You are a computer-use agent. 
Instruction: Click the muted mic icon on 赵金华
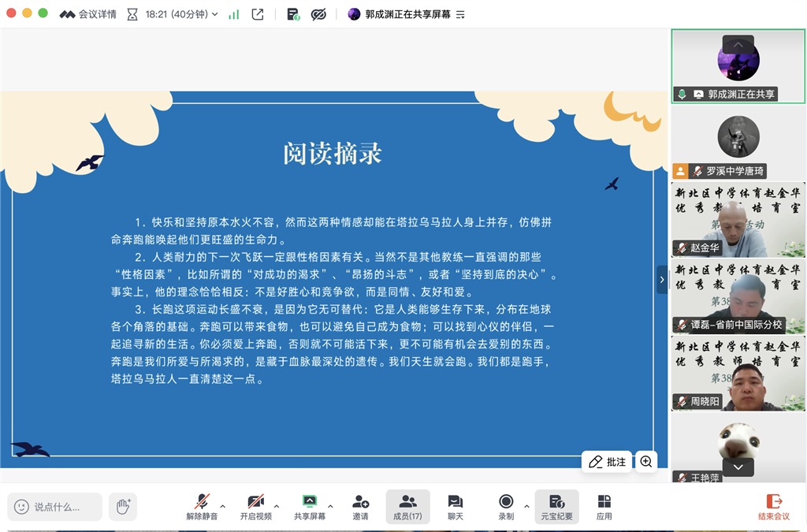682,248
